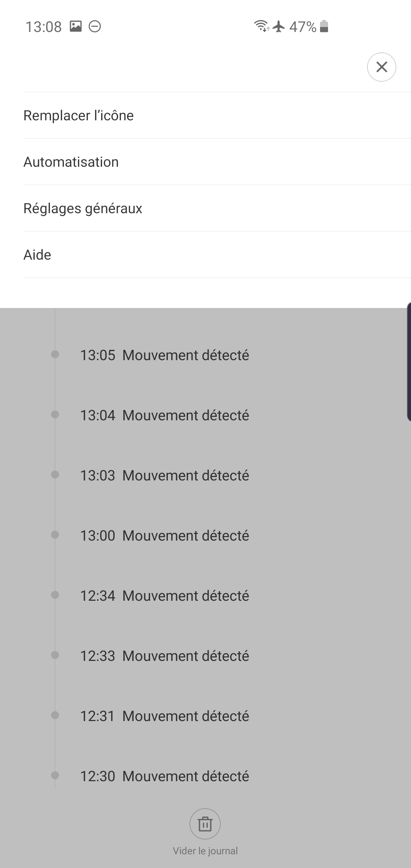Select the 13:05 Mouvement détecté entry
The width and height of the screenshot is (411, 868).
point(164,355)
